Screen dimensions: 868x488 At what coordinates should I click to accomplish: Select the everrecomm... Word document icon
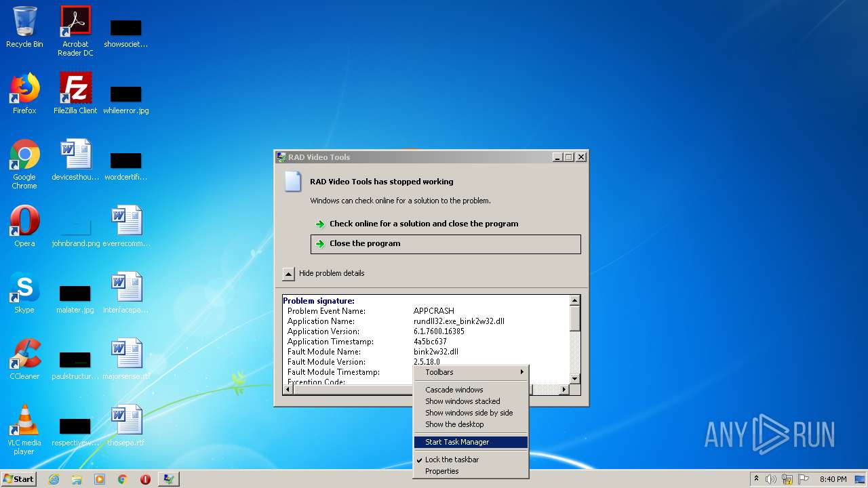[126, 226]
